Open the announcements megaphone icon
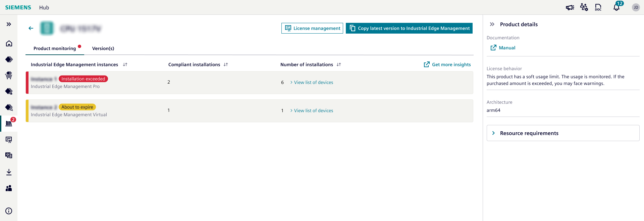 (570, 7)
